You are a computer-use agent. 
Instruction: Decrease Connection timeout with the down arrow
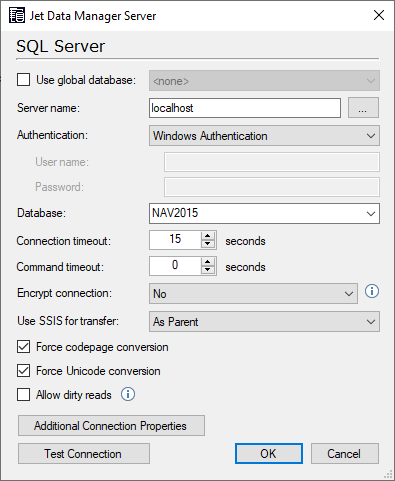coord(208,244)
